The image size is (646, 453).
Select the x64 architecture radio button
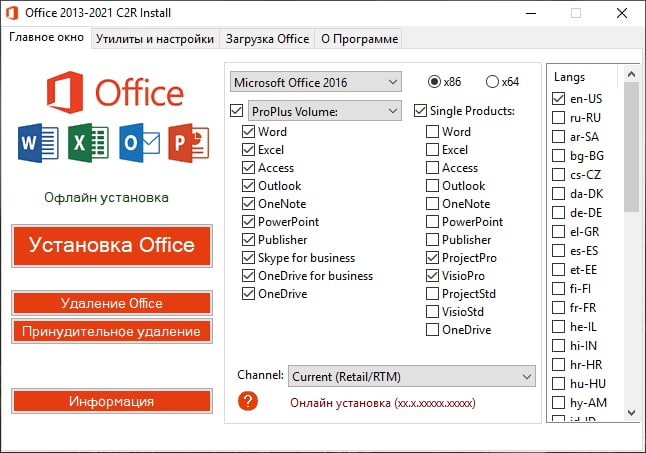click(x=493, y=81)
